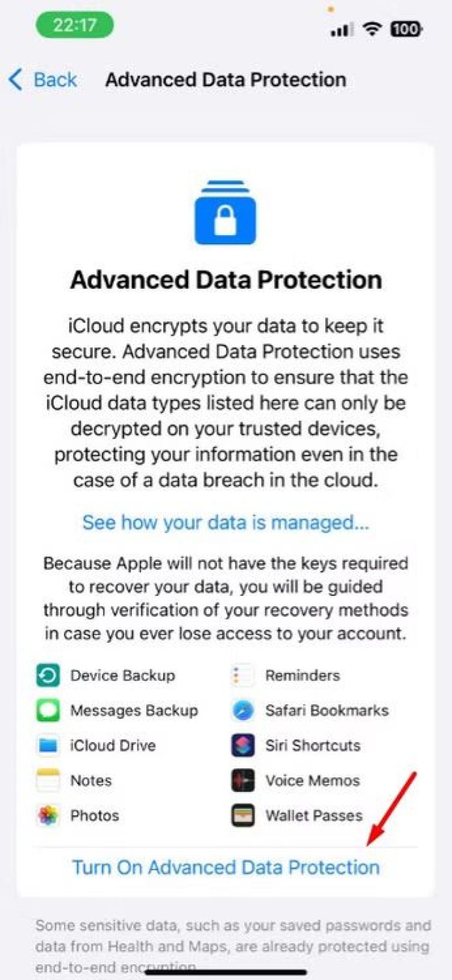
Task: Tap the Wallet Passes icon
Action: tap(243, 815)
